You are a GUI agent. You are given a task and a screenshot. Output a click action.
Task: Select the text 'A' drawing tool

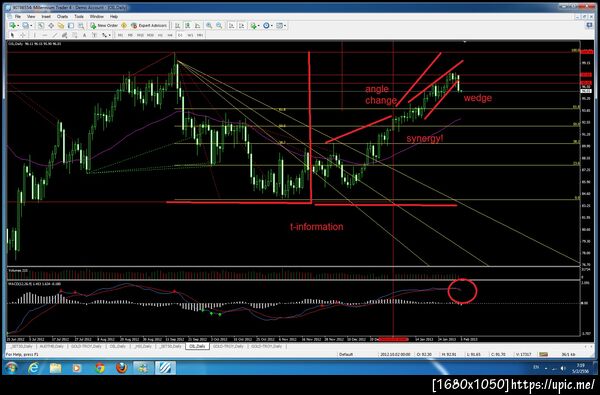85,35
